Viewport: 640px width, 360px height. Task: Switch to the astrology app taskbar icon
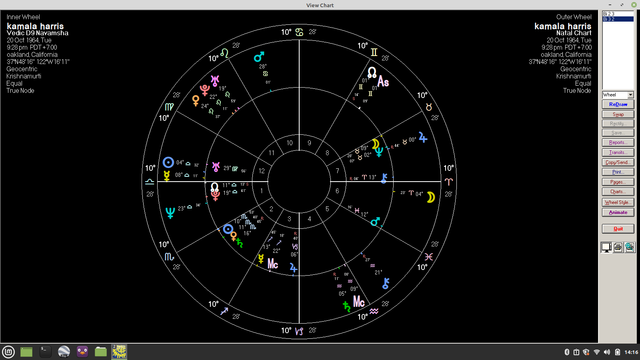tap(119, 352)
